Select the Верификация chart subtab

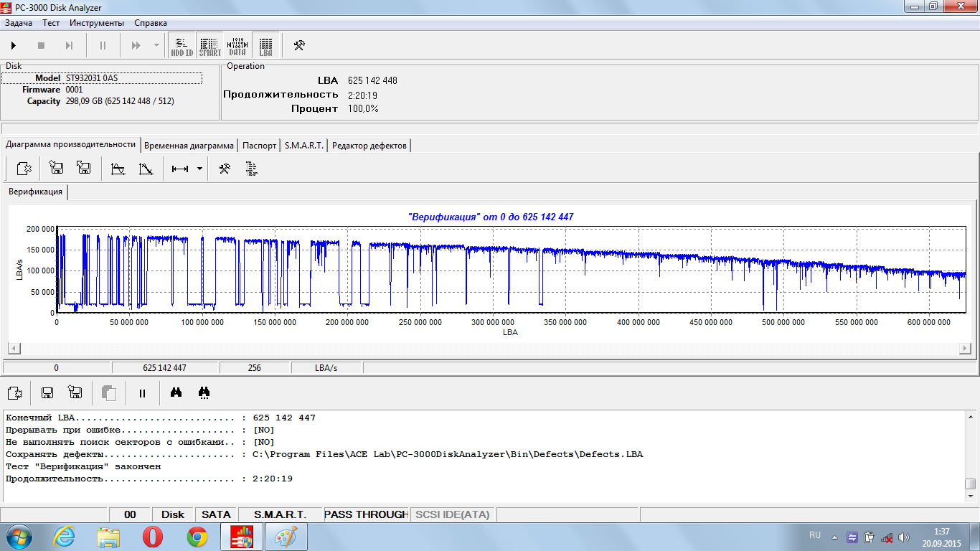pyautogui.click(x=35, y=192)
